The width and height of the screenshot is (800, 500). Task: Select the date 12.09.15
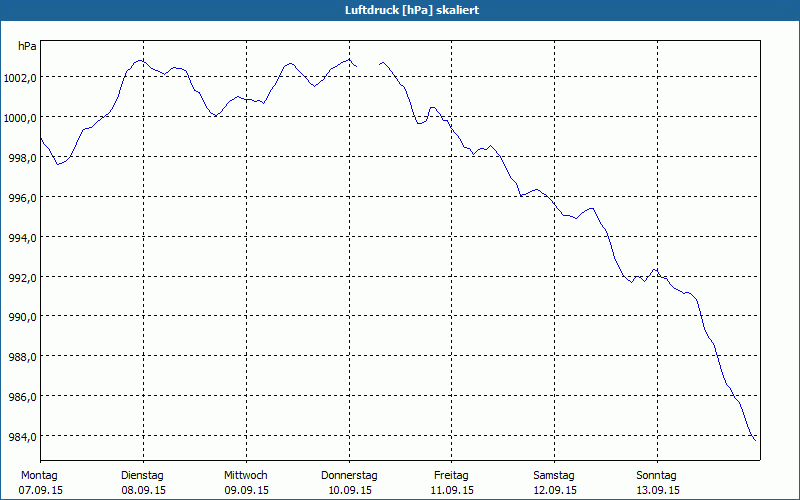pos(555,491)
